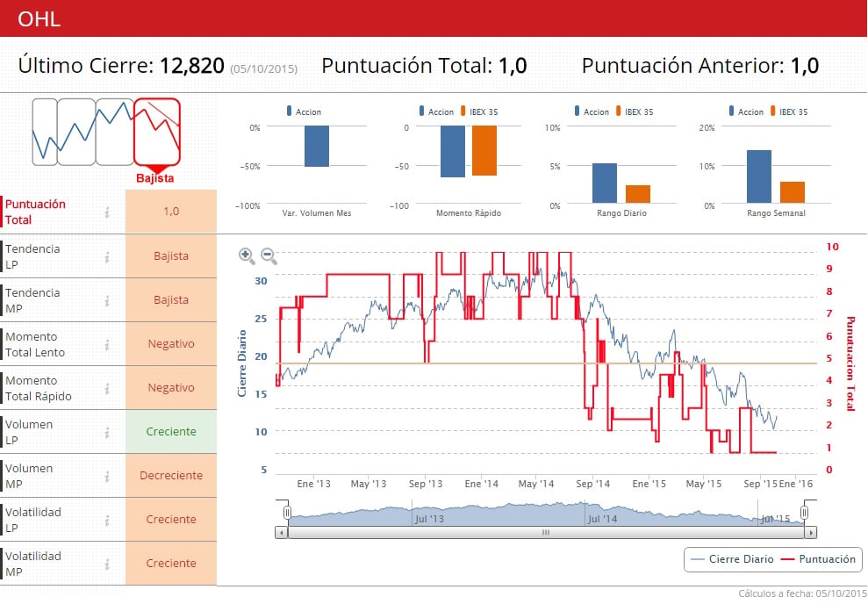The image size is (868, 604).
Task: Click Negativo value for Momento Total Rápido
Action: (171, 387)
